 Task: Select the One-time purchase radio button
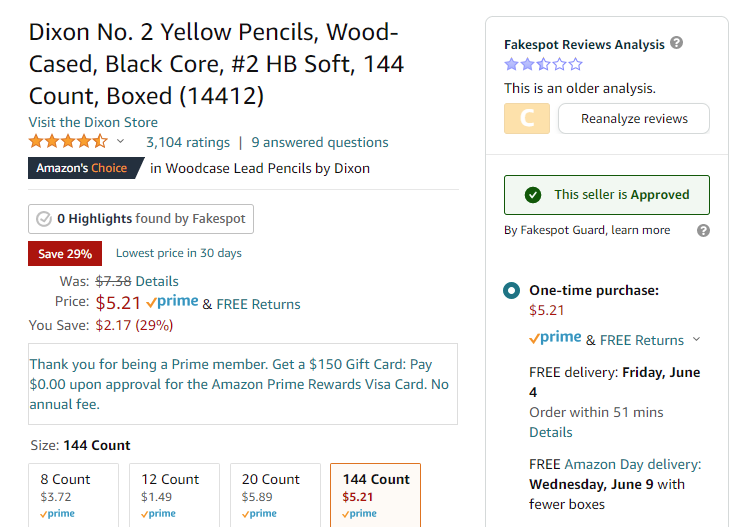click(511, 291)
